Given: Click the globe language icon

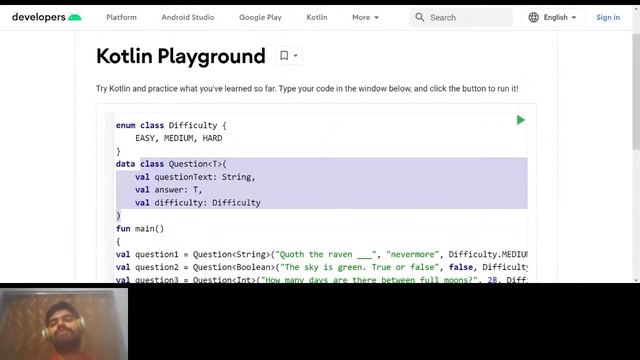Looking at the screenshot, I should coord(533,17).
